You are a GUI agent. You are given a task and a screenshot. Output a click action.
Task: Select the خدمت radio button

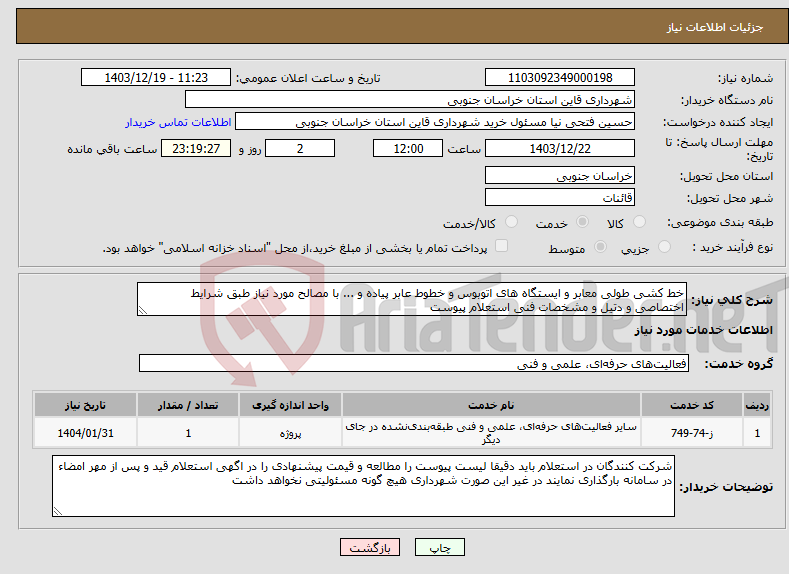click(582, 222)
